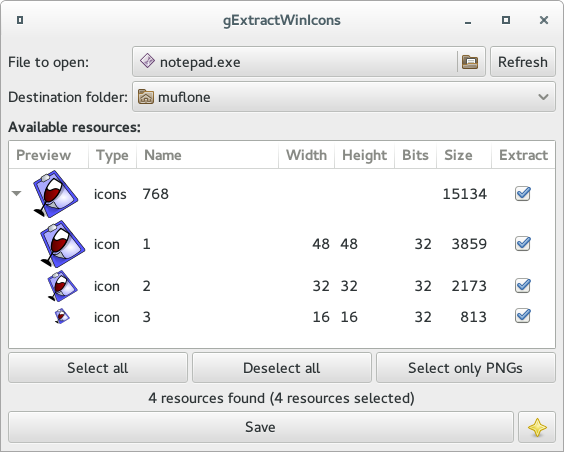
Task: Select the 16x16 icon 3 preview
Action: click(x=62, y=316)
